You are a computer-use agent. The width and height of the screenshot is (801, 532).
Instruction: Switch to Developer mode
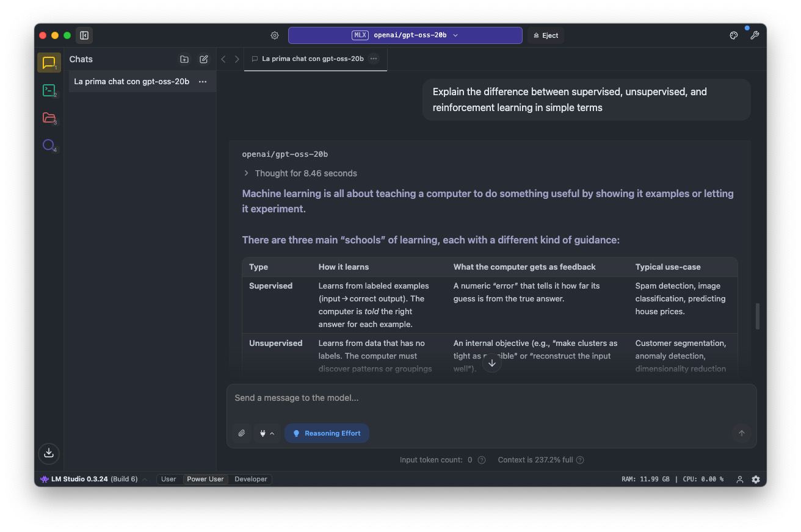[x=251, y=479]
